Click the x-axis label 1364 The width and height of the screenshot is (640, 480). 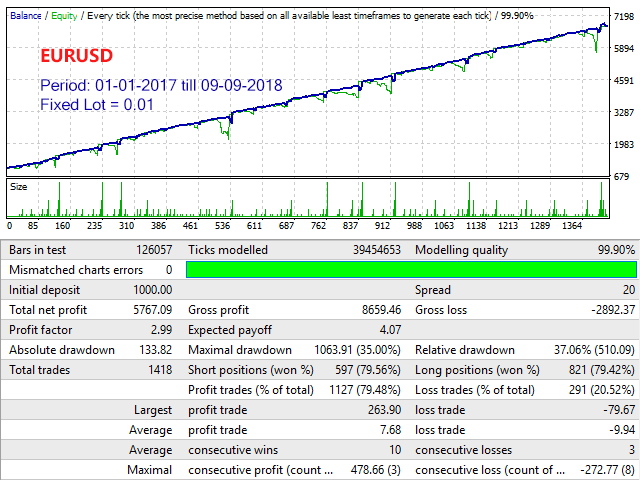pos(572,226)
